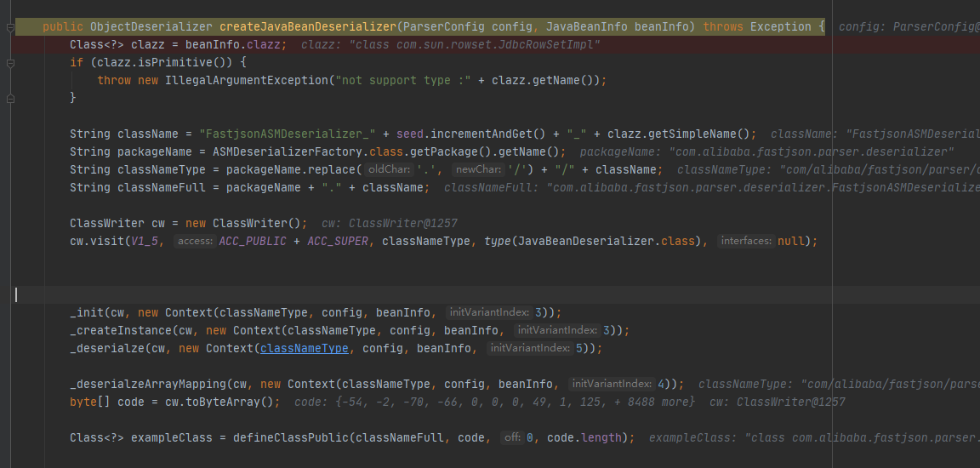Click the getSimpleName method call
The height and width of the screenshot is (468, 980).
click(696, 134)
